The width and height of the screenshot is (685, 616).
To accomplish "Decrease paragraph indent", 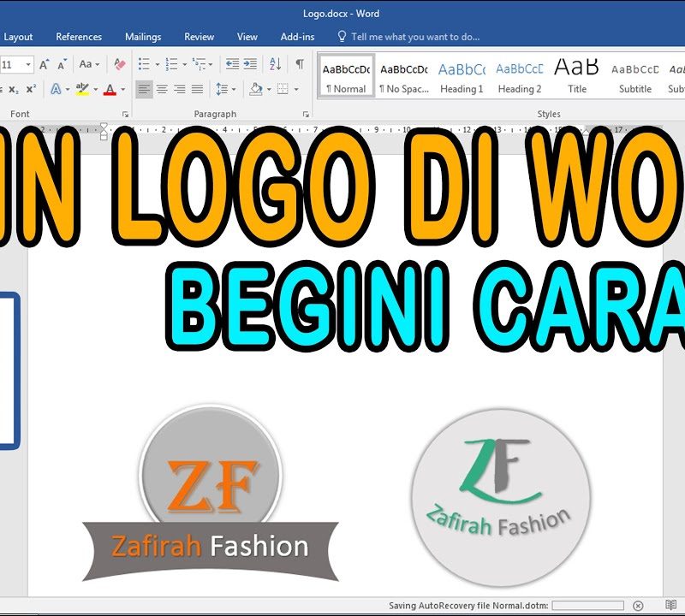I will (232, 64).
